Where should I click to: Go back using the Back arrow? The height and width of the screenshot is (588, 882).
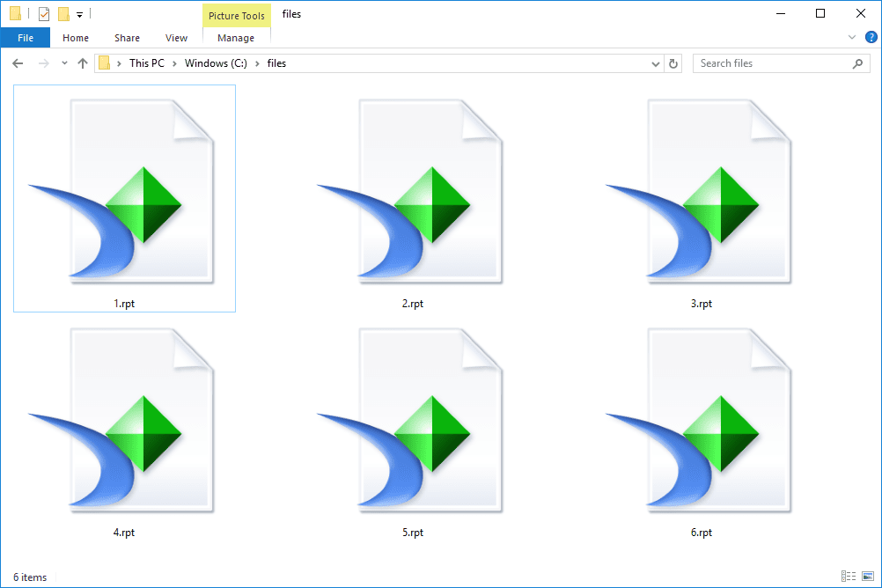[x=18, y=63]
